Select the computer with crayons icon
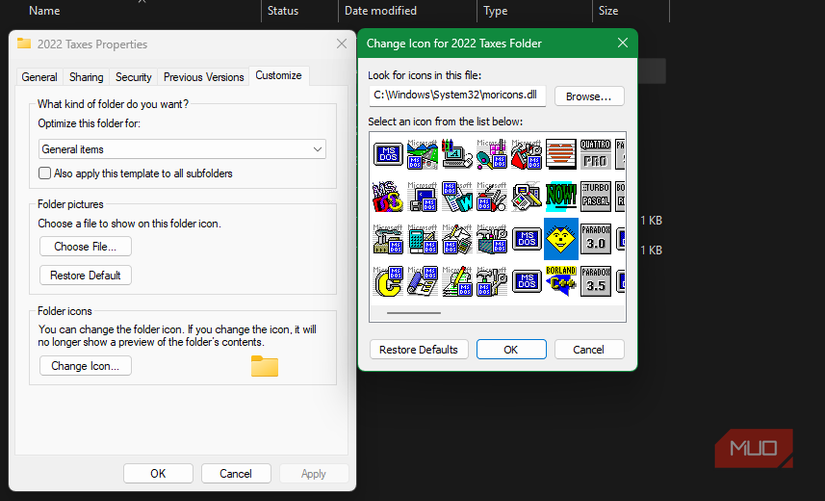Screen dimensions: 825x501 (x=457, y=154)
